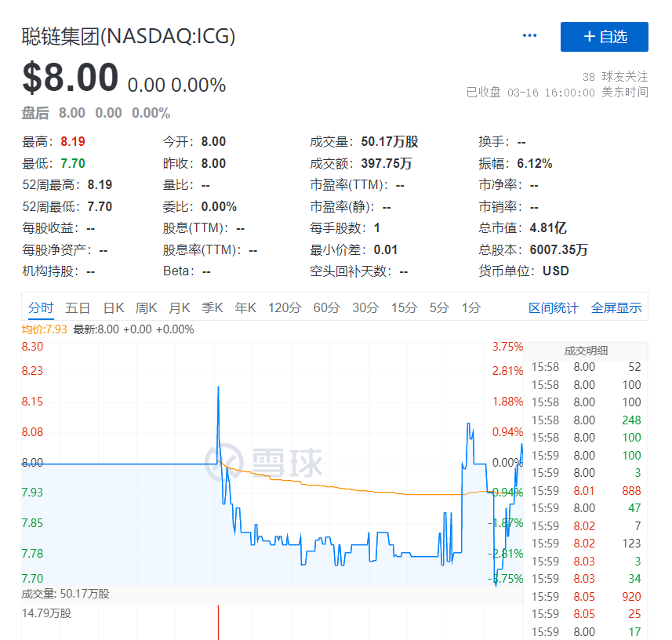The image size is (672, 640).
Task: Stay on the 分时 intraday tab
Action: [x=40, y=308]
